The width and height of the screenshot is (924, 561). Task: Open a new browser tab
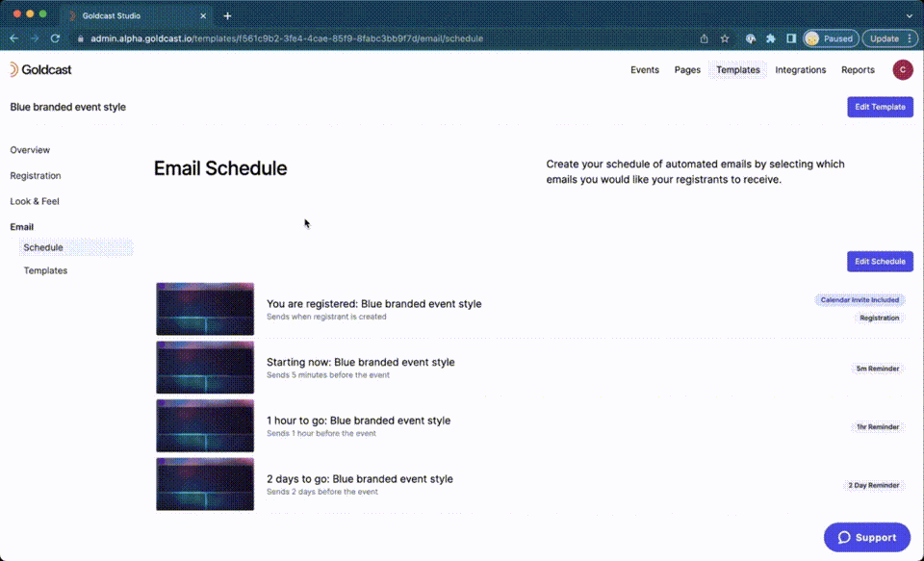click(x=227, y=16)
